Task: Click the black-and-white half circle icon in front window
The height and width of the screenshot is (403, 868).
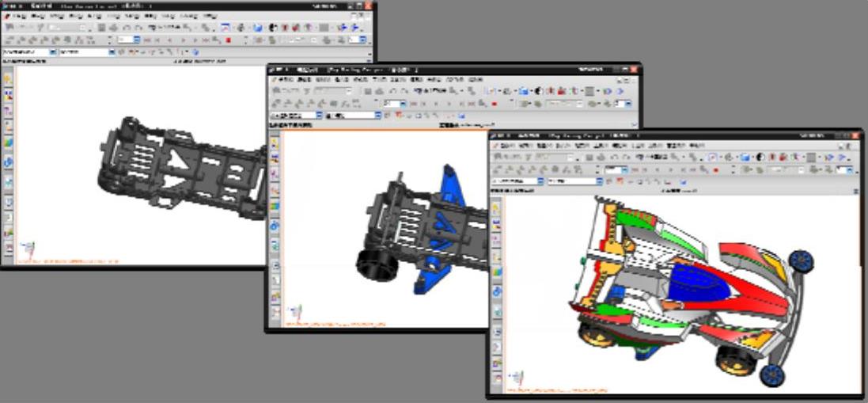Action: (x=760, y=158)
